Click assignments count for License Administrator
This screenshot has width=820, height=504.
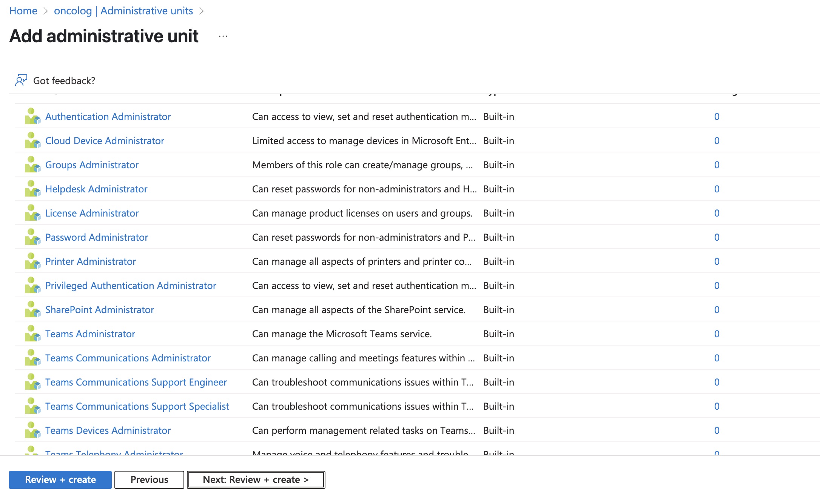pyautogui.click(x=717, y=213)
